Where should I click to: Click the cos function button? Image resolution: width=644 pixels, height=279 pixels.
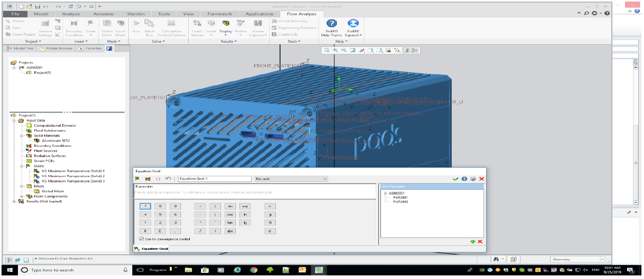pos(230,214)
